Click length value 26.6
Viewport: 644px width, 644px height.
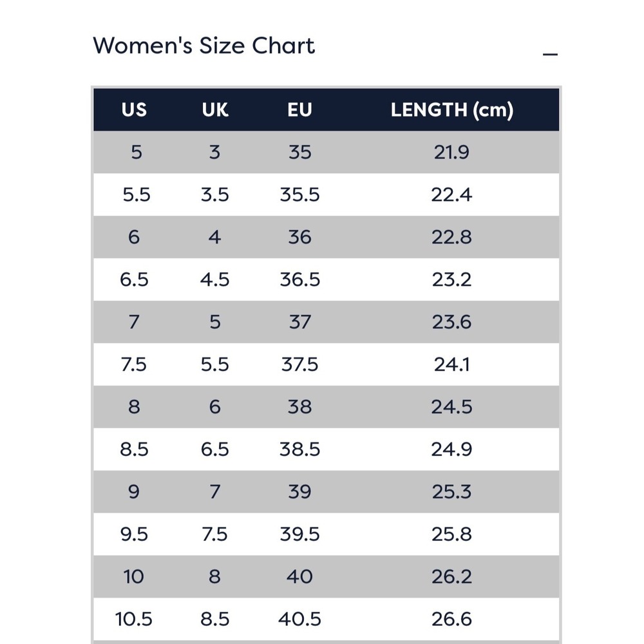[x=451, y=620]
